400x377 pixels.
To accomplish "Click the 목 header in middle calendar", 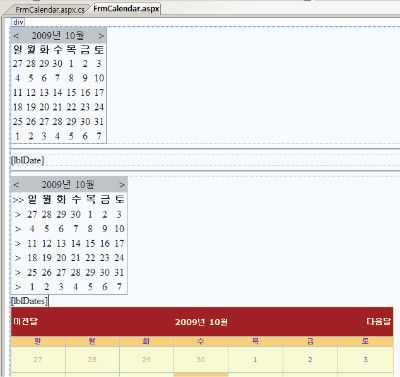I will (x=90, y=199).
